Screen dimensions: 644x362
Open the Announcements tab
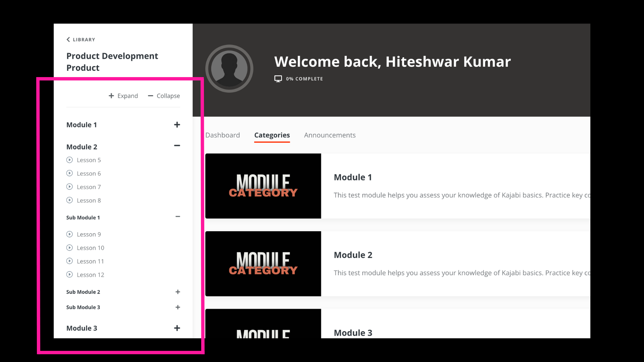coord(330,135)
